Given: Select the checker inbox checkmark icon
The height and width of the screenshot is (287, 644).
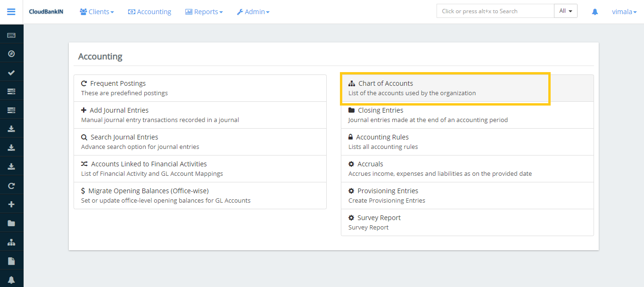Looking at the screenshot, I should (11, 72).
